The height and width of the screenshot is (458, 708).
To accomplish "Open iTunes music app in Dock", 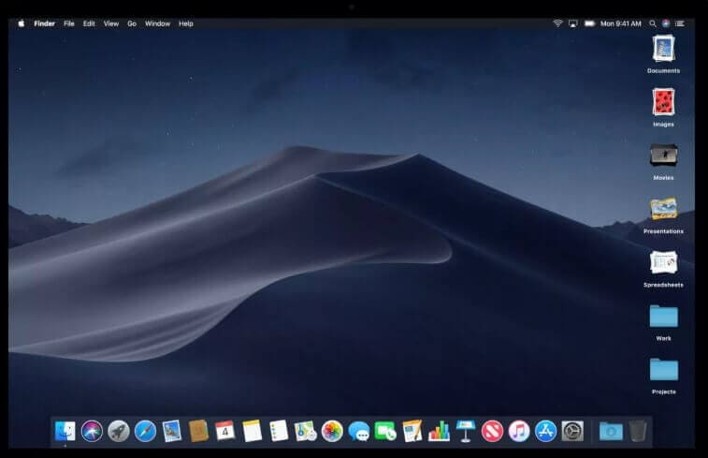I will 519,431.
